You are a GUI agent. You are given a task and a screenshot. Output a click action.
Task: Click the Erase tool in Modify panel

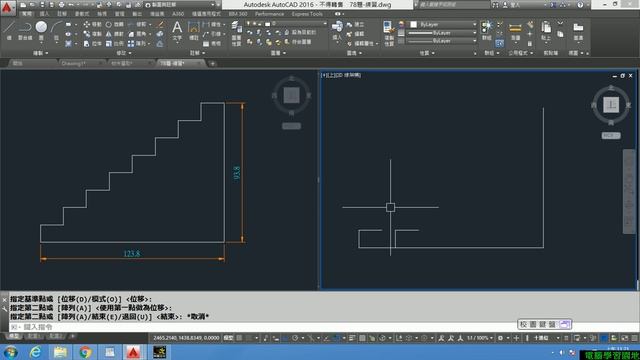tap(160, 25)
